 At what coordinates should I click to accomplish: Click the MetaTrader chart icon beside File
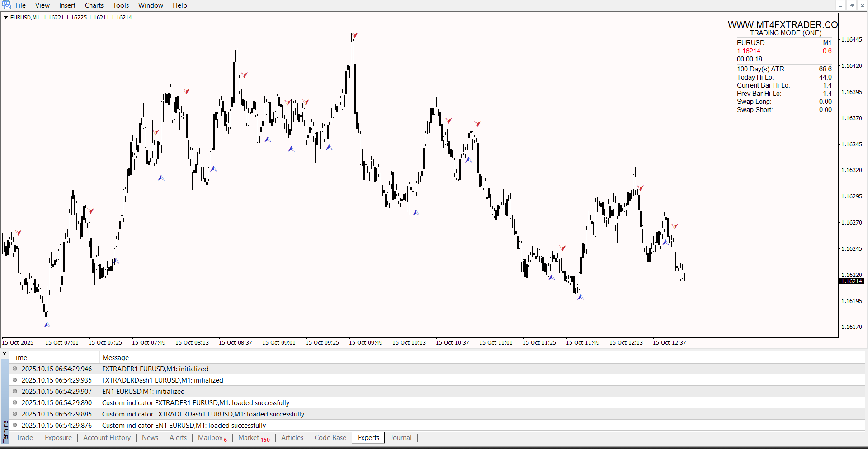pos(7,5)
